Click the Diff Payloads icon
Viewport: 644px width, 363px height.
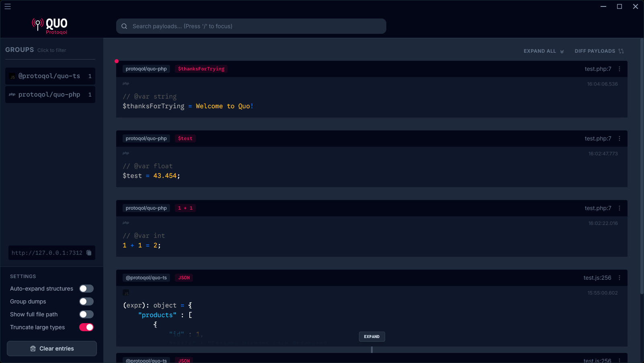click(621, 51)
